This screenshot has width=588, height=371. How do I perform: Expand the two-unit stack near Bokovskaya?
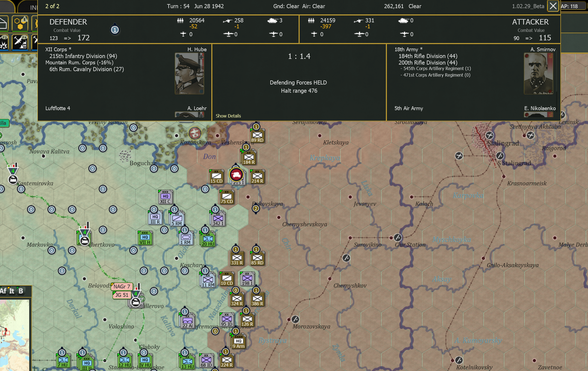pos(256,209)
